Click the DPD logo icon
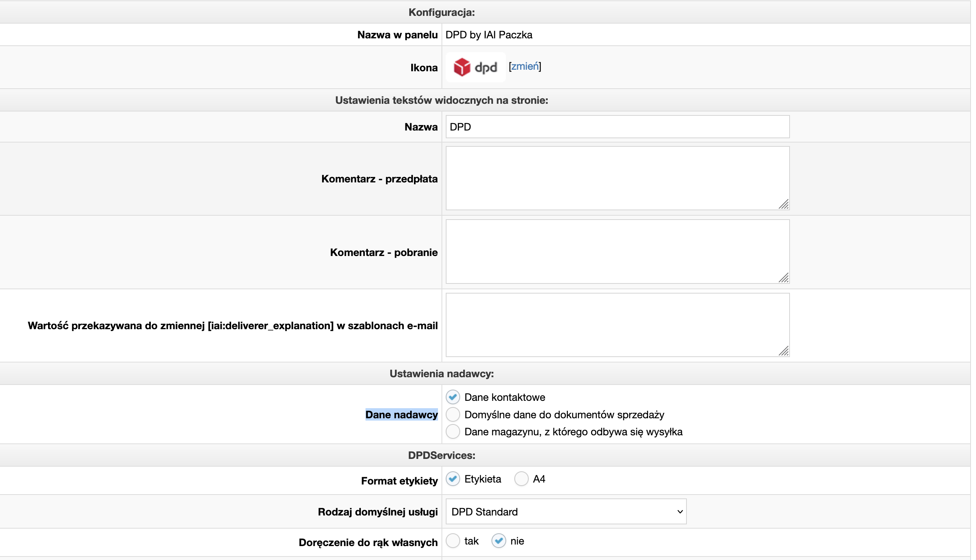 (x=475, y=67)
